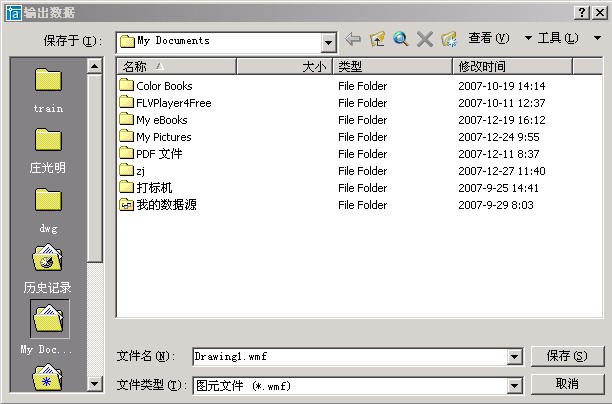
Task: Expand the 文件名 filename dropdown arrow
Action: click(514, 356)
